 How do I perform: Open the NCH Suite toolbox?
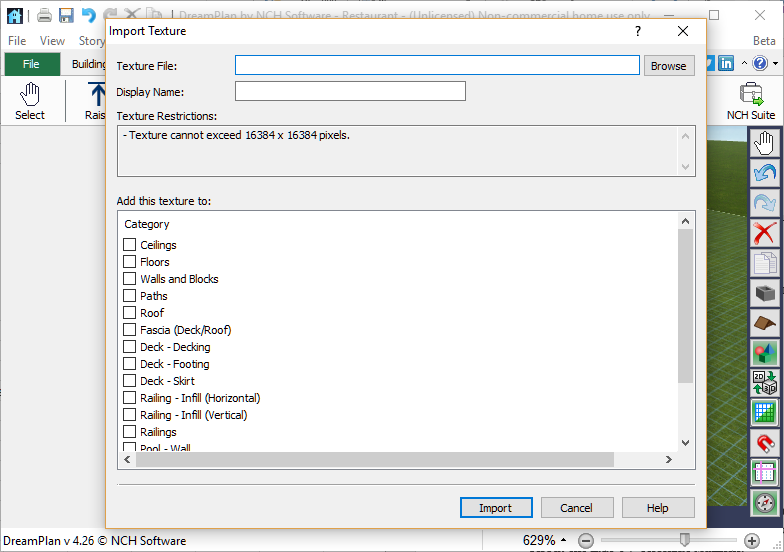coord(750,101)
